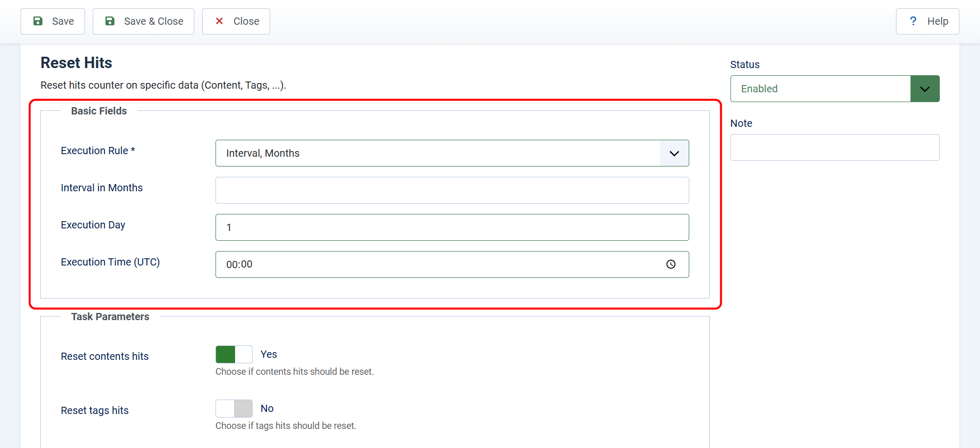Click the Reset Hits heading
This screenshot has width=980, height=448.
coord(76,63)
